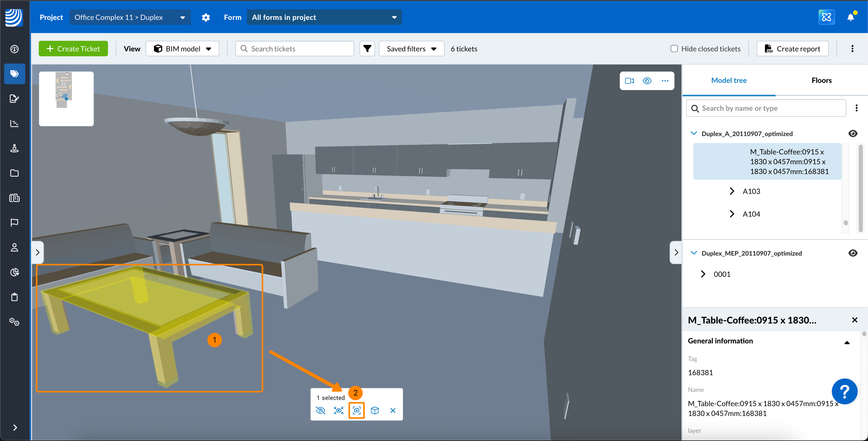Enable Hide closed tickets checkbox

coord(674,49)
